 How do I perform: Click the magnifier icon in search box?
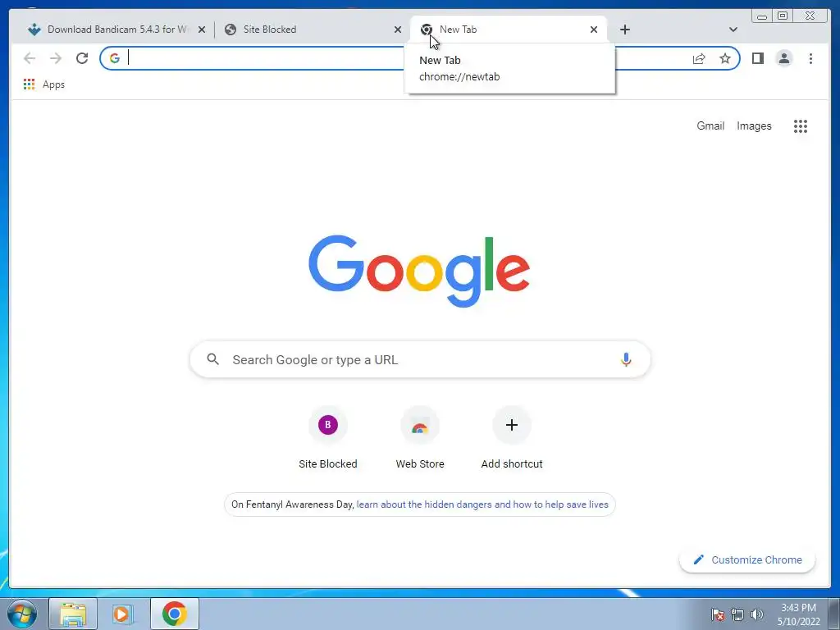[x=212, y=359]
